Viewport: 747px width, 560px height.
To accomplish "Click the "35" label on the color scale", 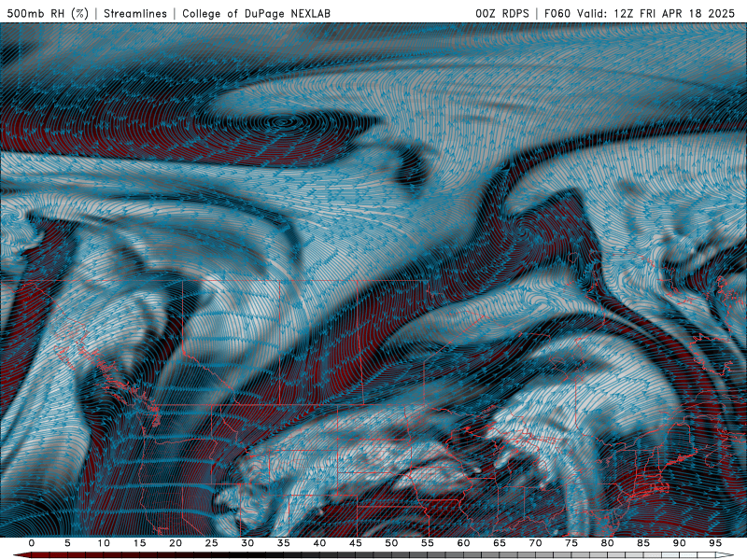I will coord(284,543).
